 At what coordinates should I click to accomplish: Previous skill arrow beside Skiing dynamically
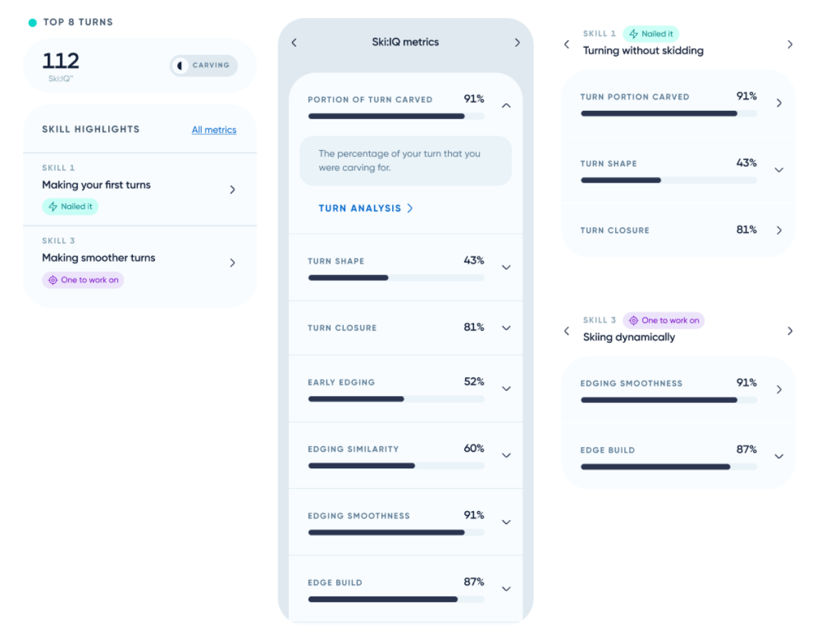(567, 331)
